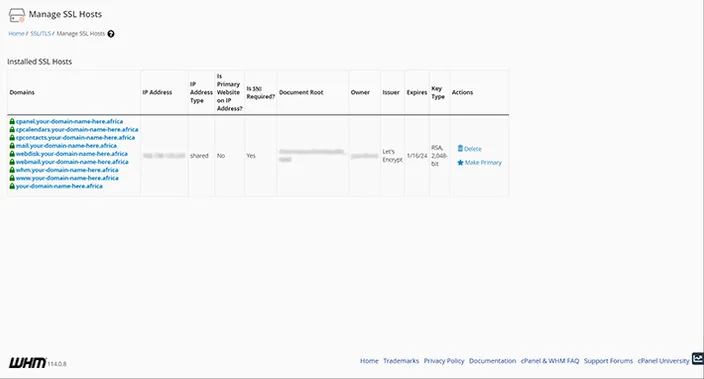Viewport: 704px width, 379px height.
Task: Open webmail.your-domain-name-here.africa link
Action: (72, 162)
